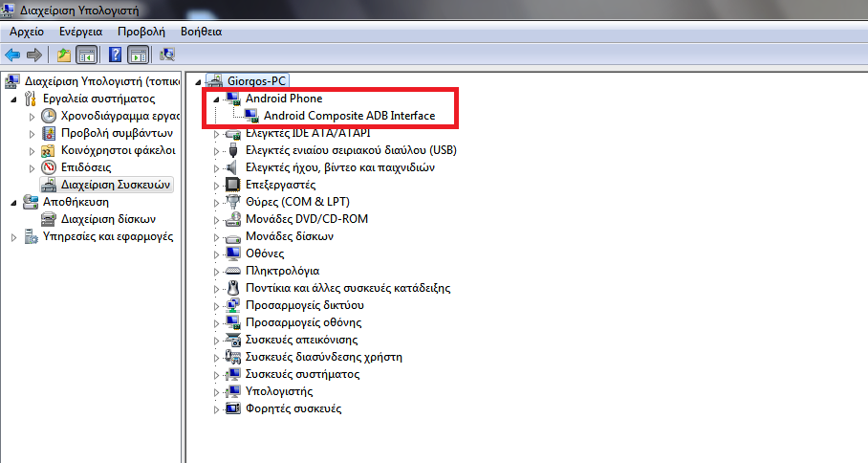
Task: Select the Οθόνες label
Action: point(265,254)
